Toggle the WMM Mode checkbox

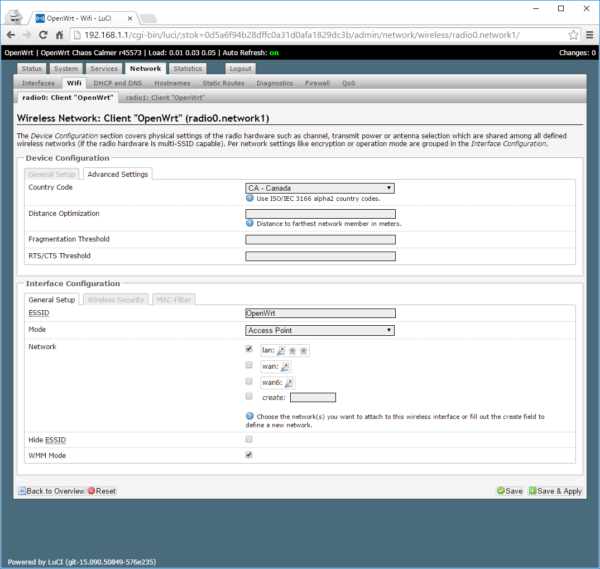click(x=249, y=454)
